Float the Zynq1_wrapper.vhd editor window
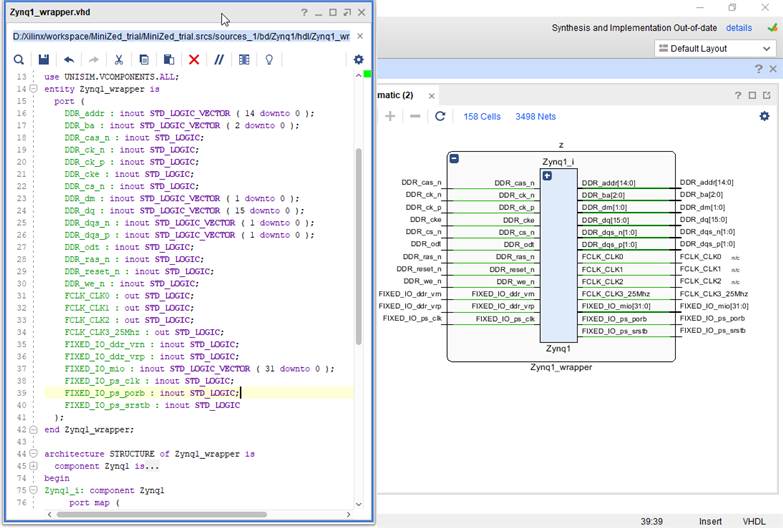 tap(347, 12)
